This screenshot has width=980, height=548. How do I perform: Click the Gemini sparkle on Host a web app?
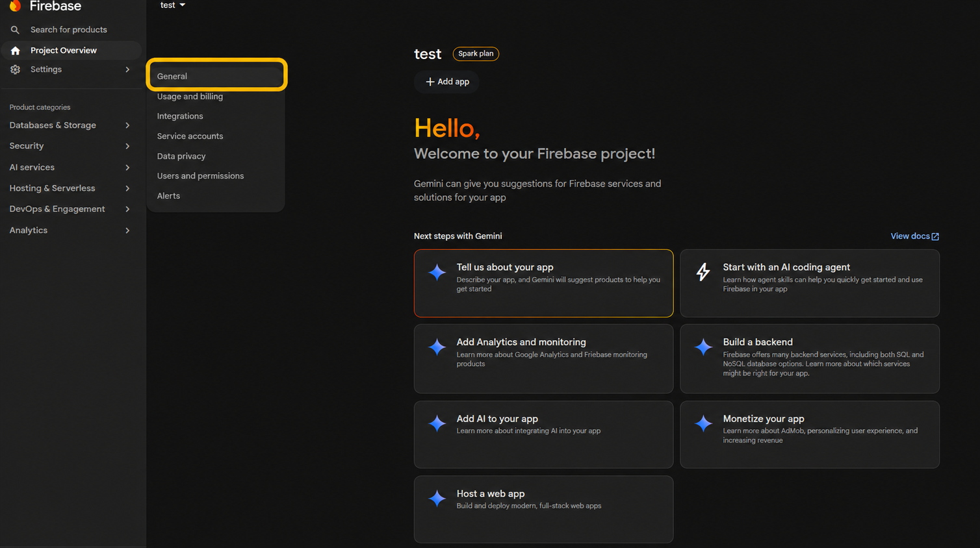tap(437, 498)
